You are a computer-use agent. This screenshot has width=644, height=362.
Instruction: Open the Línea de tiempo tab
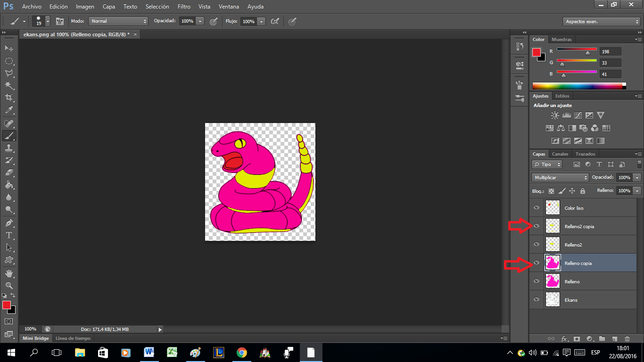point(73,338)
